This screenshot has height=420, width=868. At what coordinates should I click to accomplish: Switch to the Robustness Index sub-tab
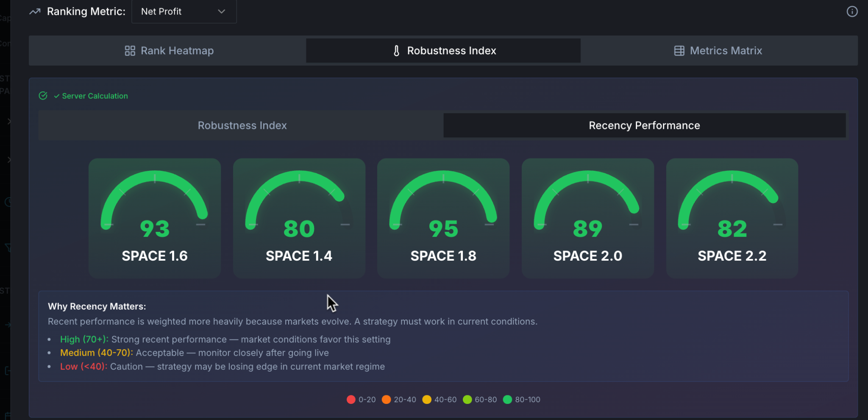[242, 125]
